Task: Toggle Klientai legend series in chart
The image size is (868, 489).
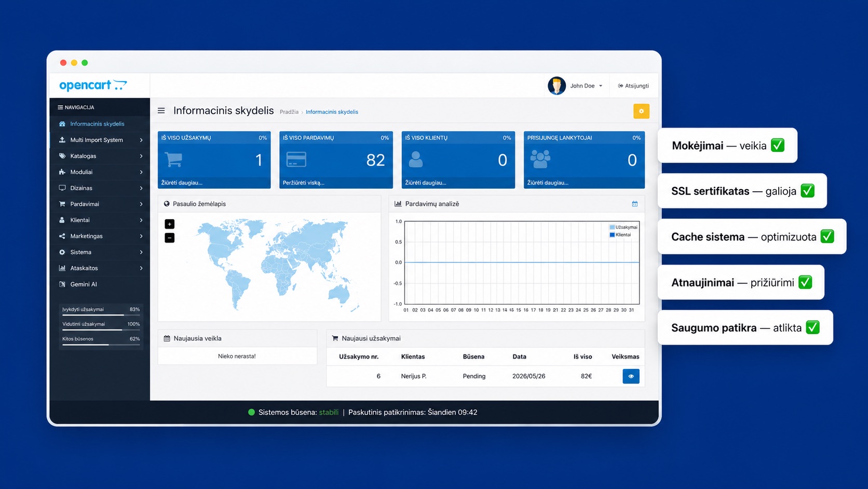Action: coord(620,235)
